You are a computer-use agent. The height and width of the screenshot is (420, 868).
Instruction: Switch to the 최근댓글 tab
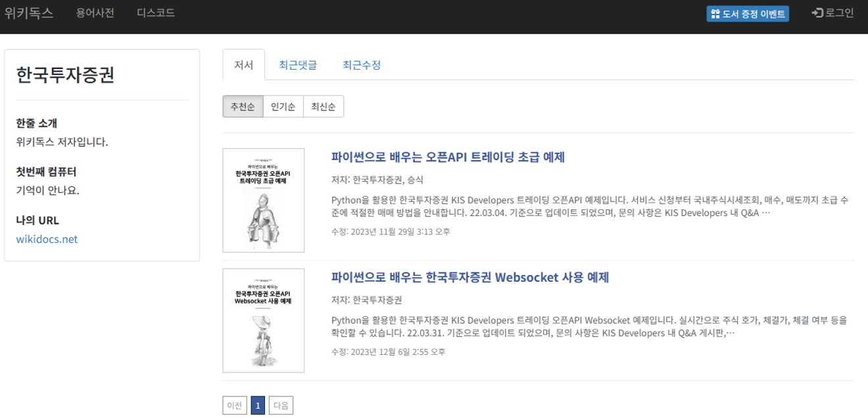[298, 65]
